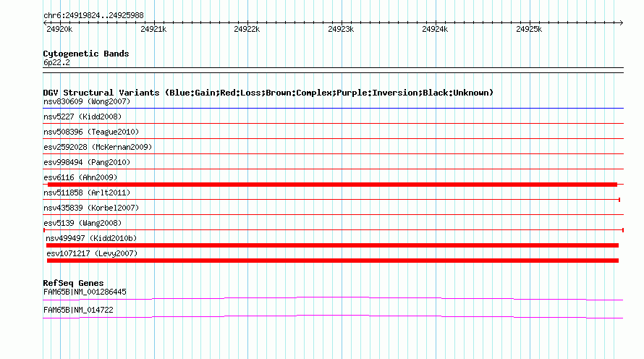The image size is (644, 359).
Task: Select the 24923k ruler tick label
Action: (x=341, y=29)
